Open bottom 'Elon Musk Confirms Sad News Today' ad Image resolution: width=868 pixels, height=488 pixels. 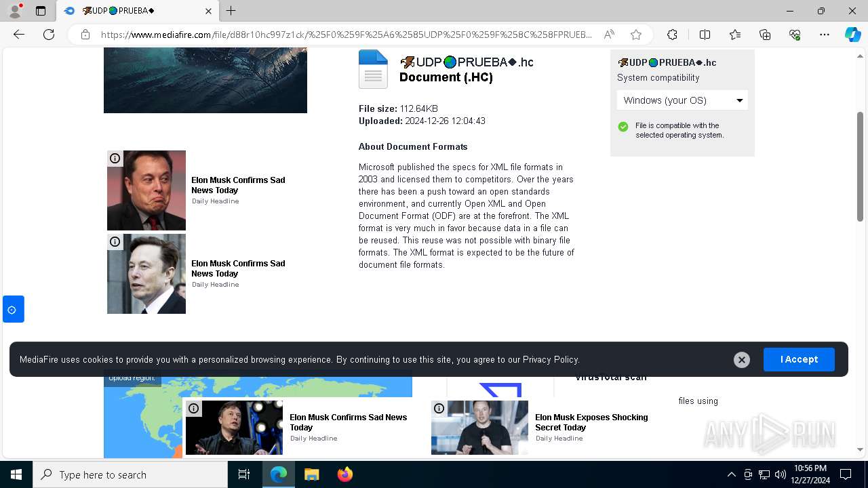[348, 422]
